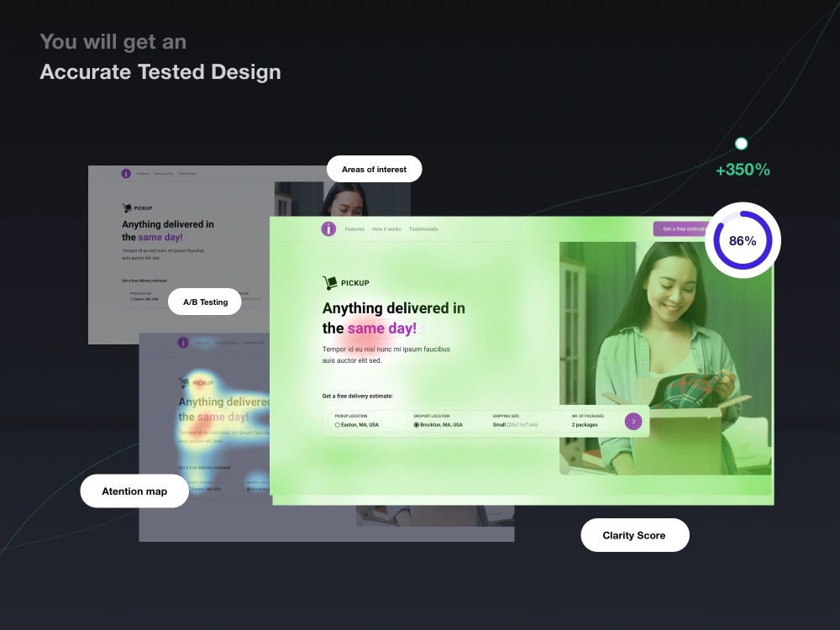Click the Clarity Score pill label

tap(634, 535)
